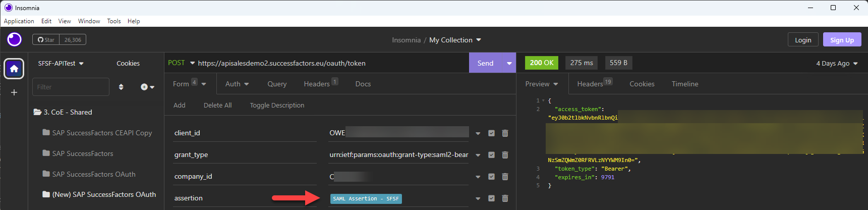The height and width of the screenshot is (210, 868).
Task: Open the Application menu
Action: pyautogui.click(x=19, y=21)
